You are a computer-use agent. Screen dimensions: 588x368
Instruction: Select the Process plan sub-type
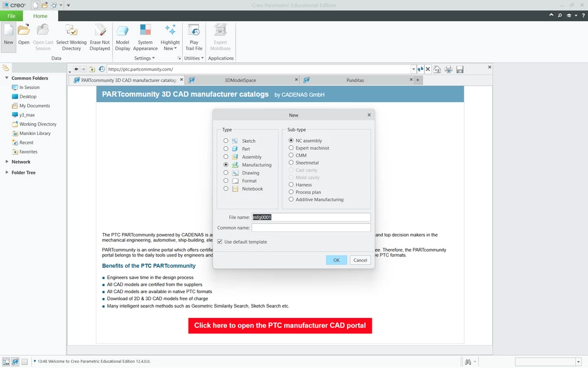(291, 192)
